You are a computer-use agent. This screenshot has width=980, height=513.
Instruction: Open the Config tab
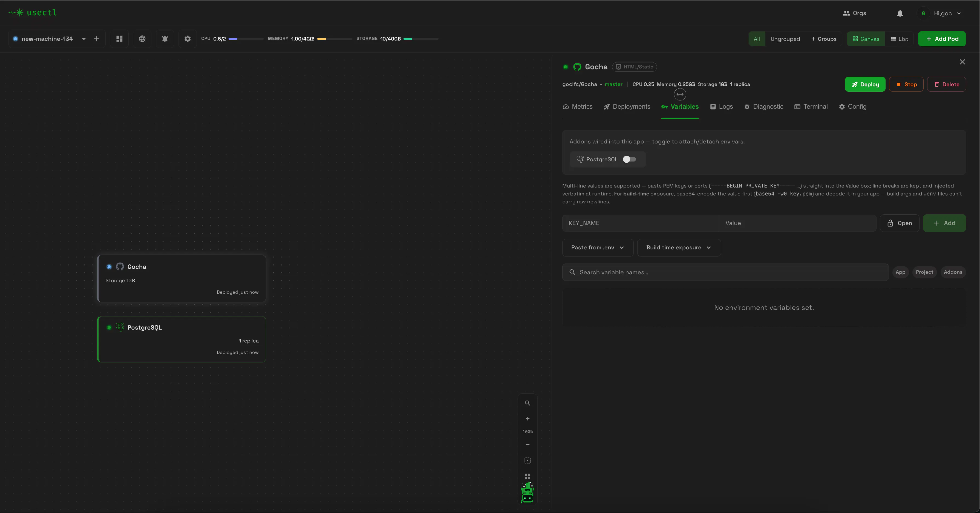coord(852,107)
